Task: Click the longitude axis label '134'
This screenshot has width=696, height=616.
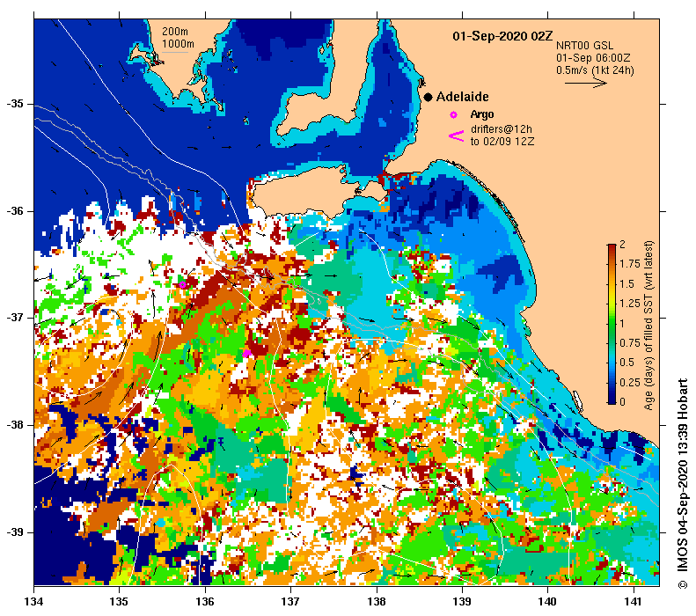Action: pyautogui.click(x=33, y=602)
